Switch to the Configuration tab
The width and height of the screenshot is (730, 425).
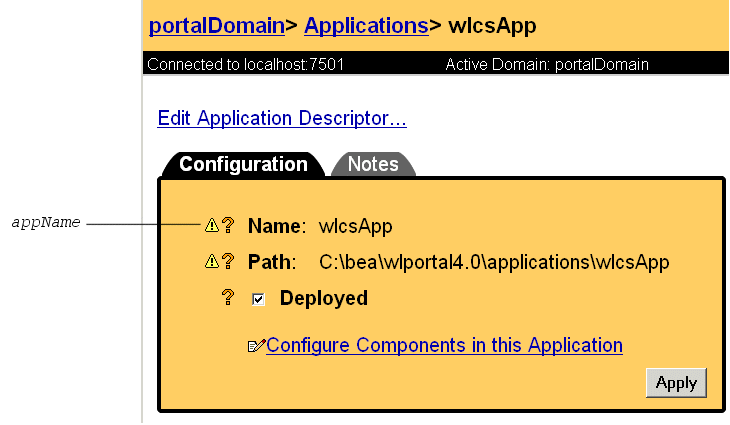pos(243,164)
